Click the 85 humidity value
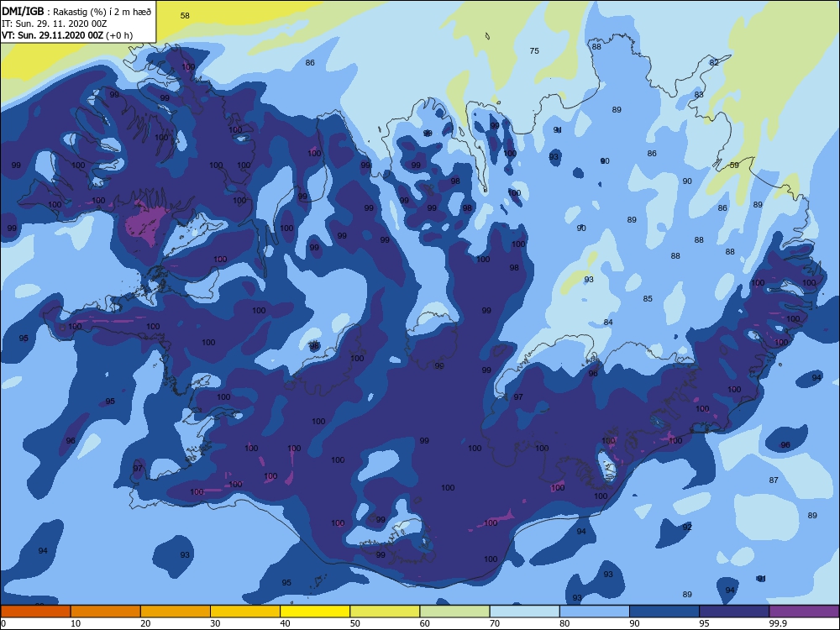 point(648,299)
